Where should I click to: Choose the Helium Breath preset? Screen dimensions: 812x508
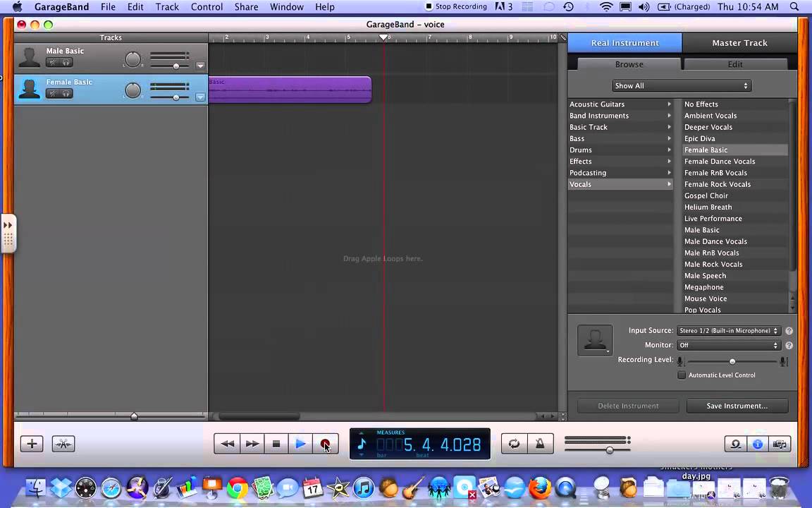[735, 207]
